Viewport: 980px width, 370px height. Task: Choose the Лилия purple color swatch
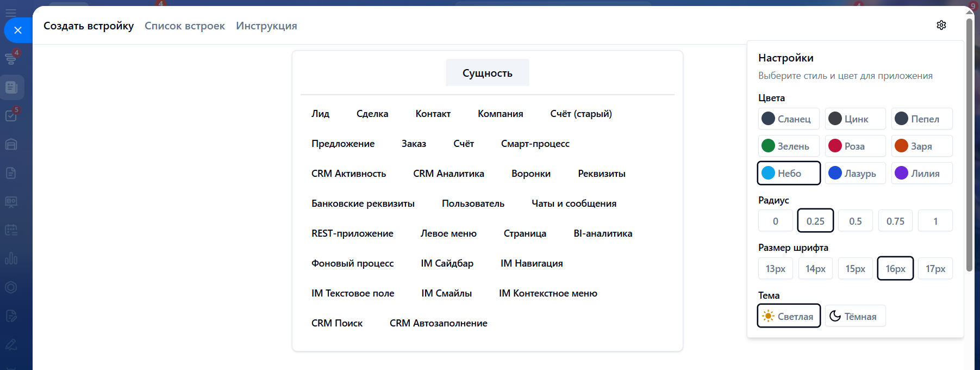coord(922,173)
